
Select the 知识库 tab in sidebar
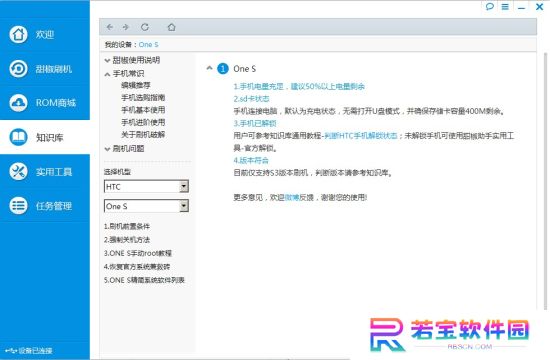45,137
